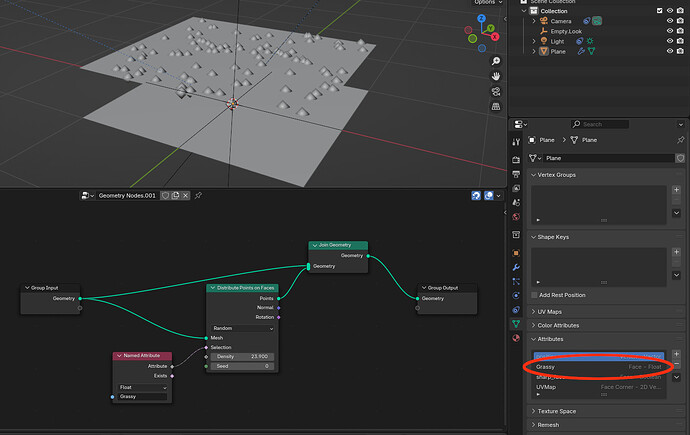The image size is (690, 435).
Task: Open the Object properties tab
Action: point(516,253)
